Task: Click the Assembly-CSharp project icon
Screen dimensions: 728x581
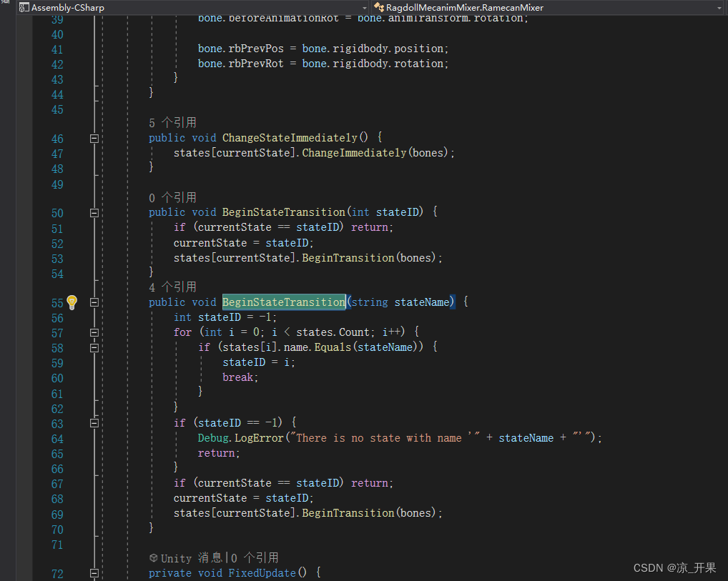Action: tap(24, 7)
